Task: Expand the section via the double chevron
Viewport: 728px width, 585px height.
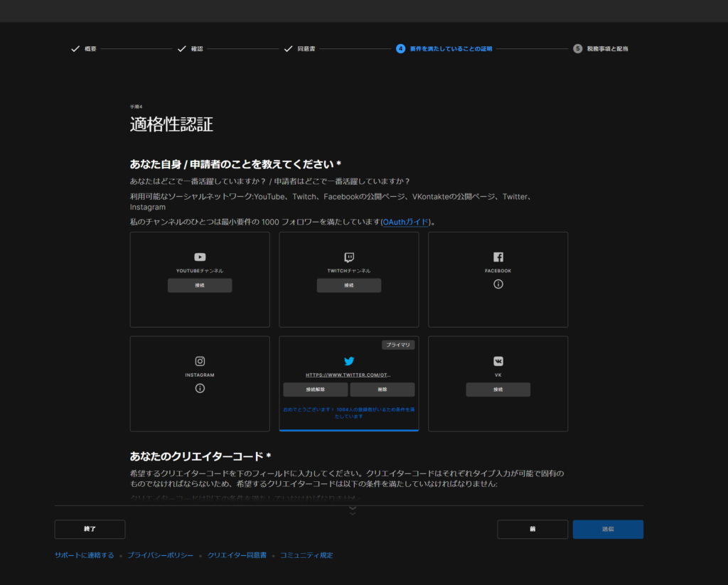Action: 353,510
